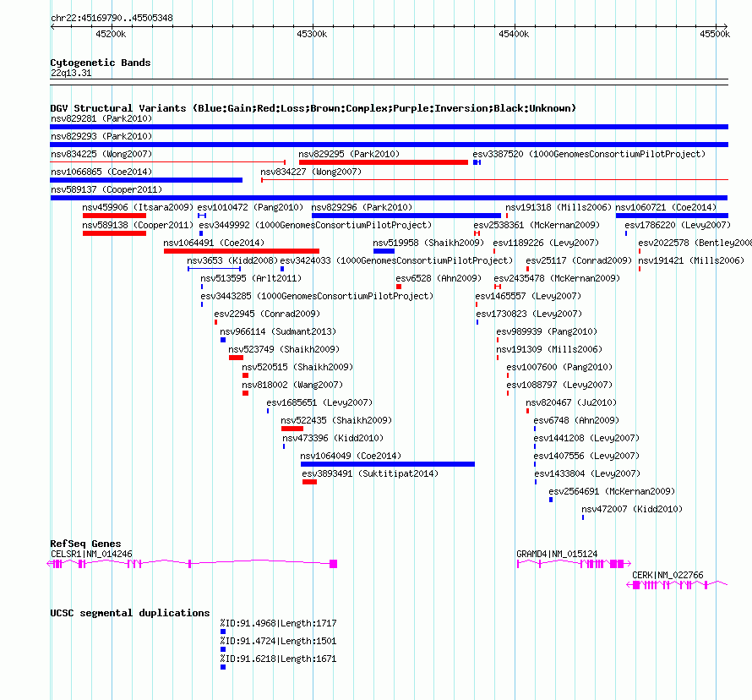Select the blue nsv829296 (Park2010) bar
752x700 pixels.
406,216
